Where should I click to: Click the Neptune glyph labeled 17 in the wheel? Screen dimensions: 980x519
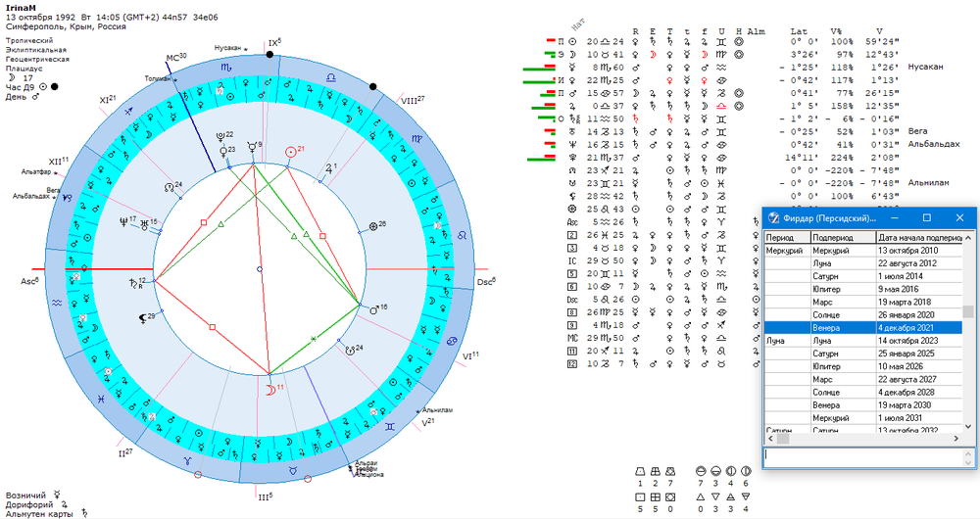(x=123, y=221)
